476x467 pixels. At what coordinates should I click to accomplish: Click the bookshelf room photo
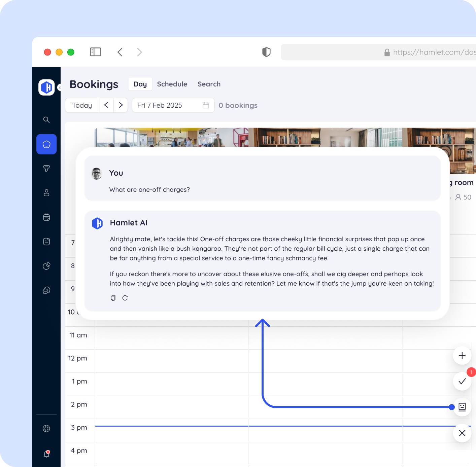coord(325,137)
